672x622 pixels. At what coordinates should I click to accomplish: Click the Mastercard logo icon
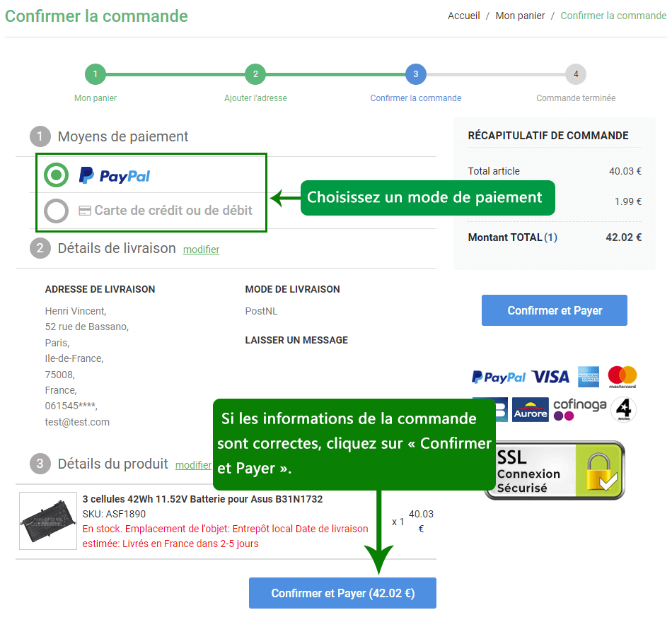(622, 377)
